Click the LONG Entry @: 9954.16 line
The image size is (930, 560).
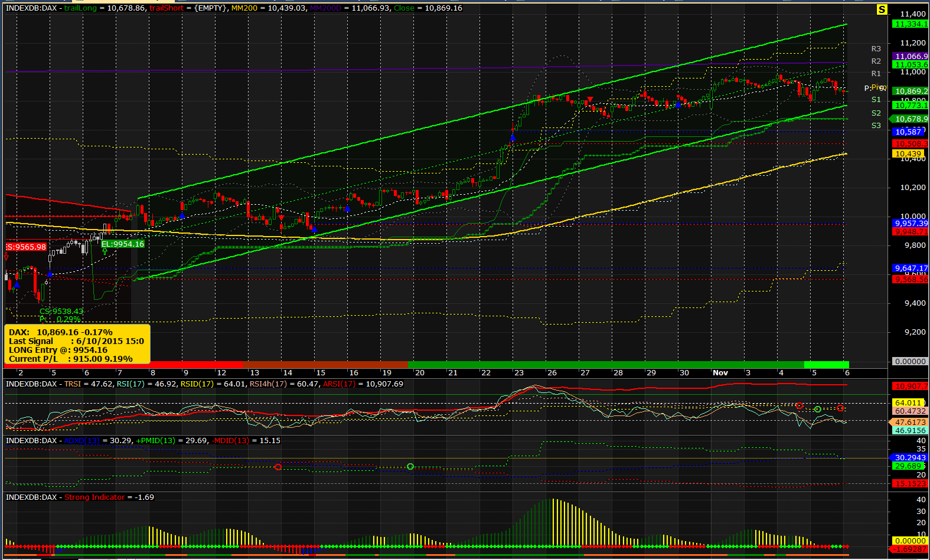pos(58,350)
